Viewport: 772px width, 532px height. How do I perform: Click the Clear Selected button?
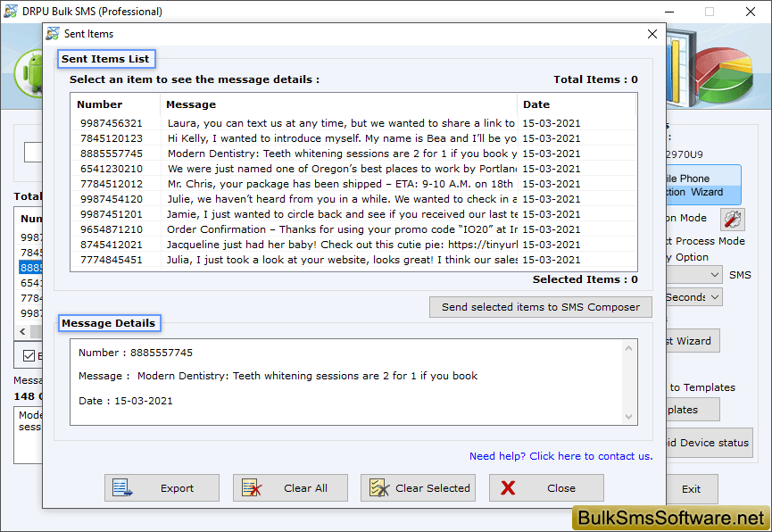[418, 487]
